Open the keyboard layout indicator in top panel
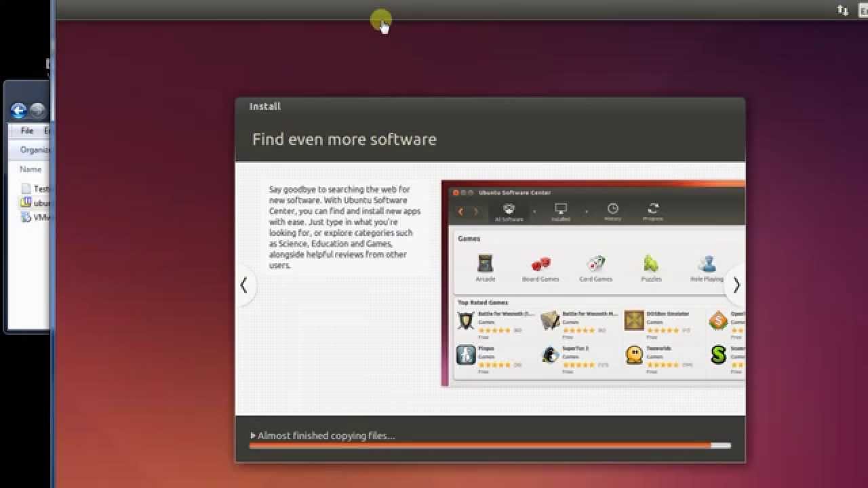This screenshot has width=868, height=488. [863, 10]
